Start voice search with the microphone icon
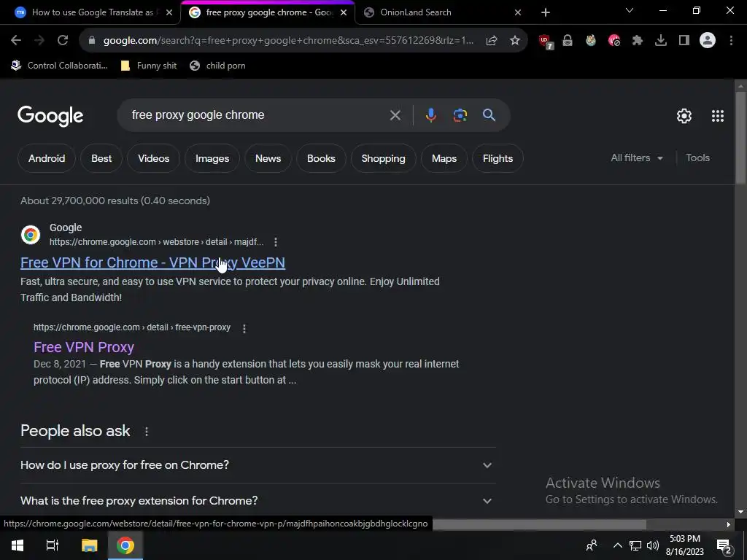 pos(430,115)
